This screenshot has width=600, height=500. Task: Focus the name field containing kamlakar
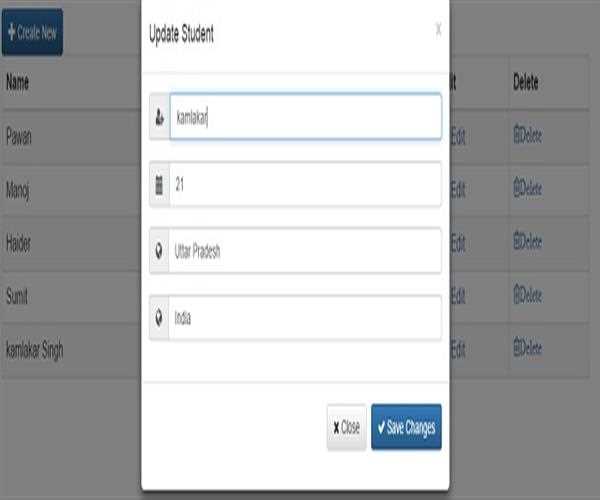click(305, 117)
